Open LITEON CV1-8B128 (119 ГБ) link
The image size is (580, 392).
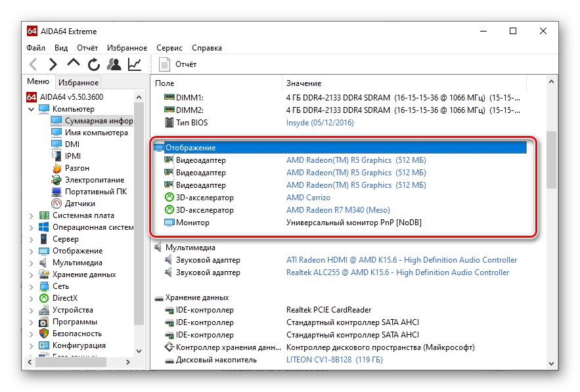pos(334,360)
